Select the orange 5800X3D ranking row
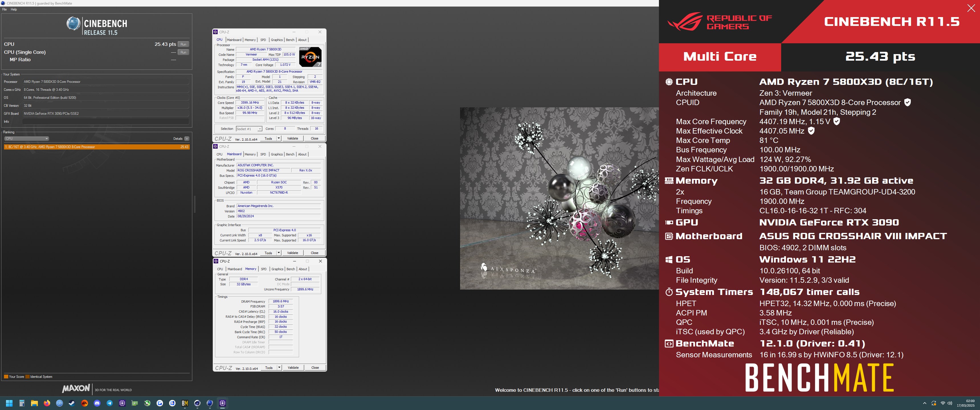This screenshot has height=410, width=980. 97,147
